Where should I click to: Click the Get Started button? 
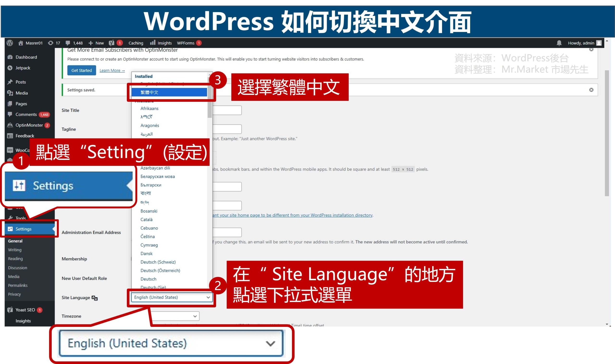pyautogui.click(x=81, y=70)
